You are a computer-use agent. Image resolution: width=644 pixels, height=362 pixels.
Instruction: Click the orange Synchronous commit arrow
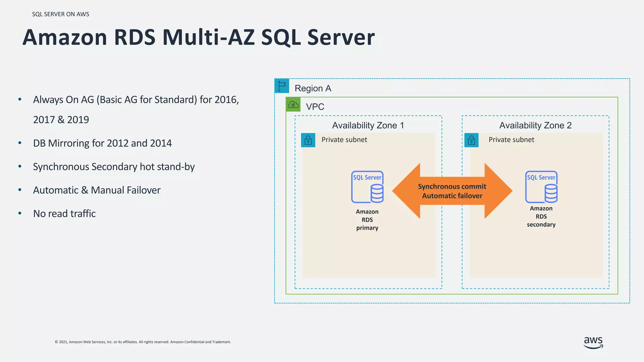tap(452, 191)
